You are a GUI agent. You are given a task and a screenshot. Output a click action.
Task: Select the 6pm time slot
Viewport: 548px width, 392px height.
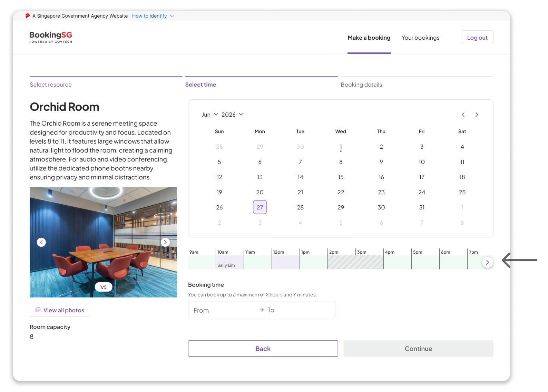(453, 262)
